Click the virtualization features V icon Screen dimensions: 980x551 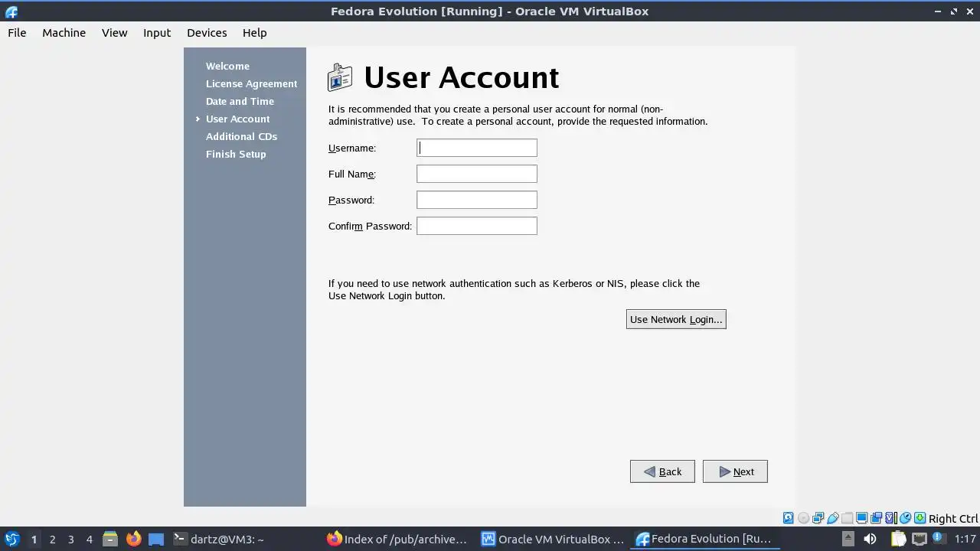click(x=891, y=518)
